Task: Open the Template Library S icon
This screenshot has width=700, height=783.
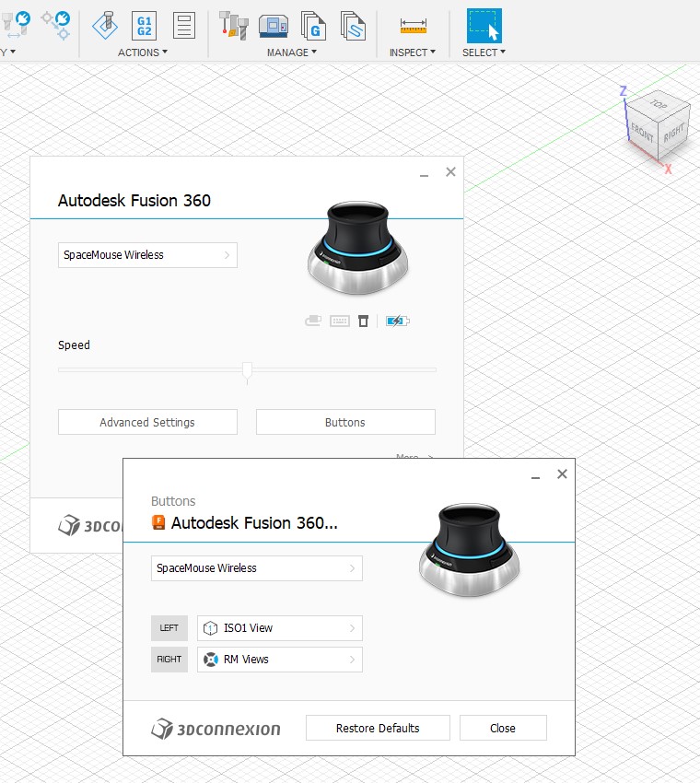Action: coord(353,26)
